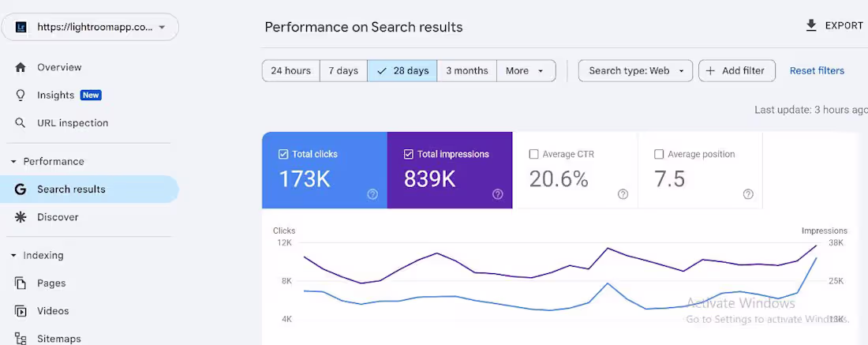Expand the More date range dropdown

point(526,71)
